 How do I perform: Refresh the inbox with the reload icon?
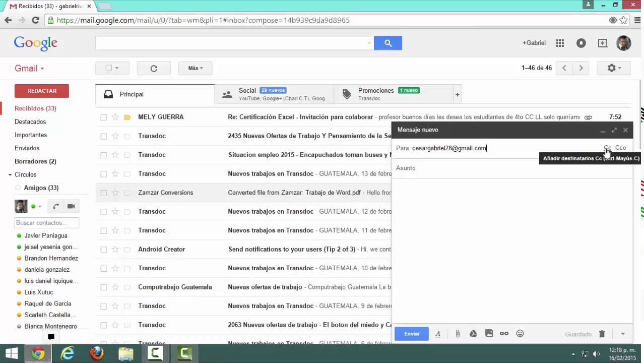pos(154,68)
